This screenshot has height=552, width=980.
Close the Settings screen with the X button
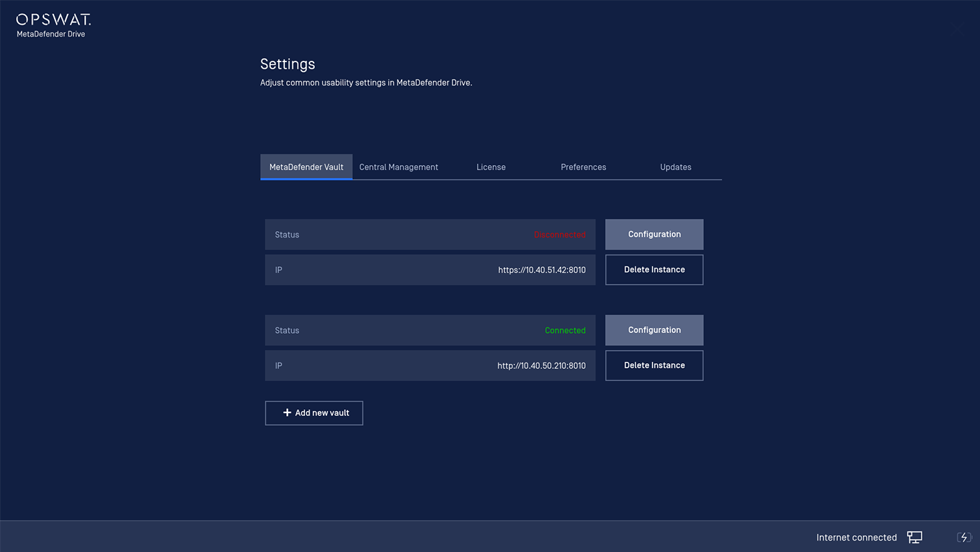click(958, 29)
